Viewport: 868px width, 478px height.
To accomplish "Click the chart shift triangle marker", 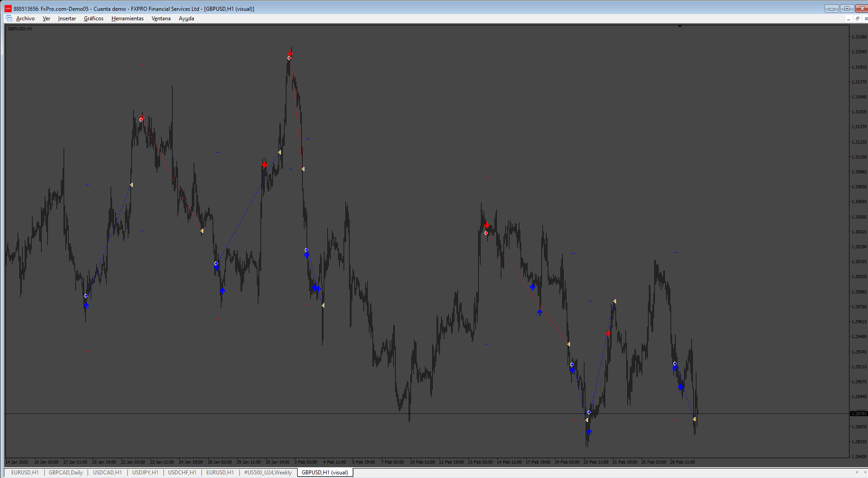I will point(680,27).
